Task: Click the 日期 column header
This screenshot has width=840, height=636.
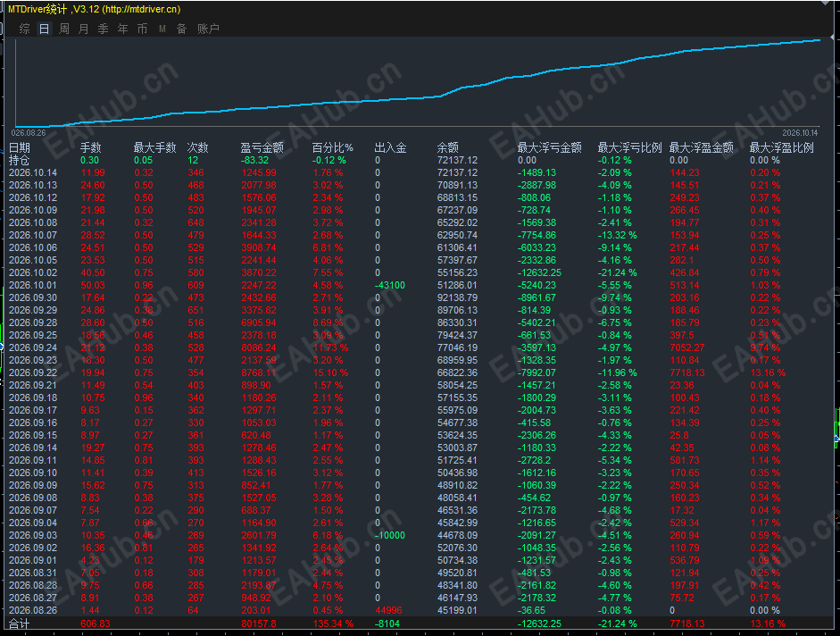Action: tap(20, 147)
